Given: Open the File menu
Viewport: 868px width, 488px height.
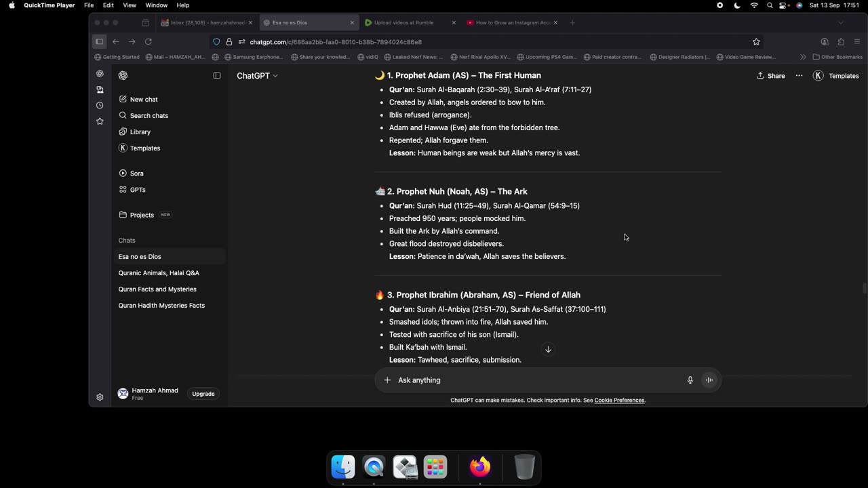Looking at the screenshot, I should (x=89, y=5).
